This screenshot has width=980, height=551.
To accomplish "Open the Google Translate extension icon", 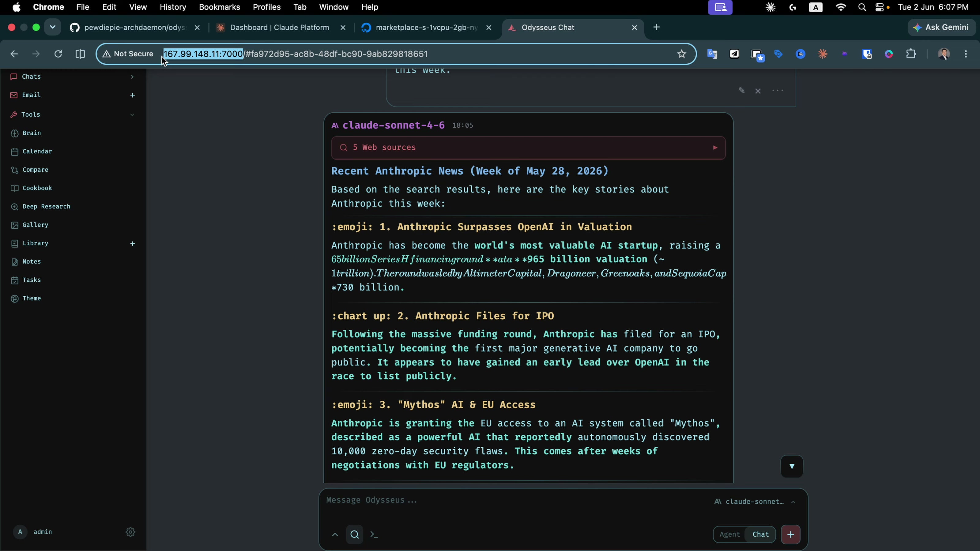I will point(712,54).
